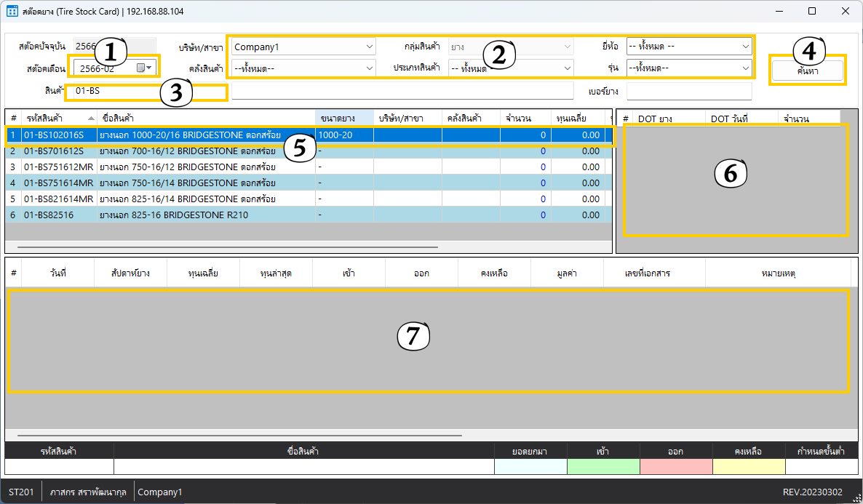Click the ขนาดยาง column header
863x504 pixels.
point(343,118)
